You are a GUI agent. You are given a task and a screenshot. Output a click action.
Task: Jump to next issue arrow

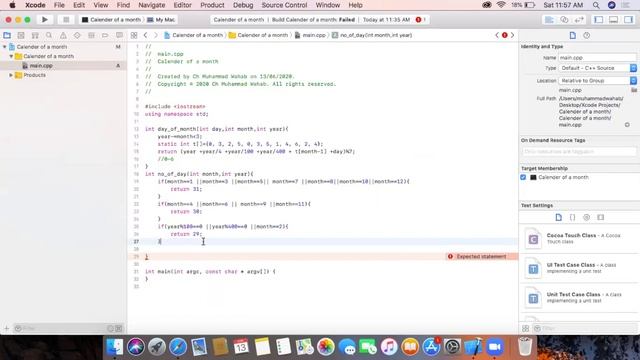coord(512,36)
